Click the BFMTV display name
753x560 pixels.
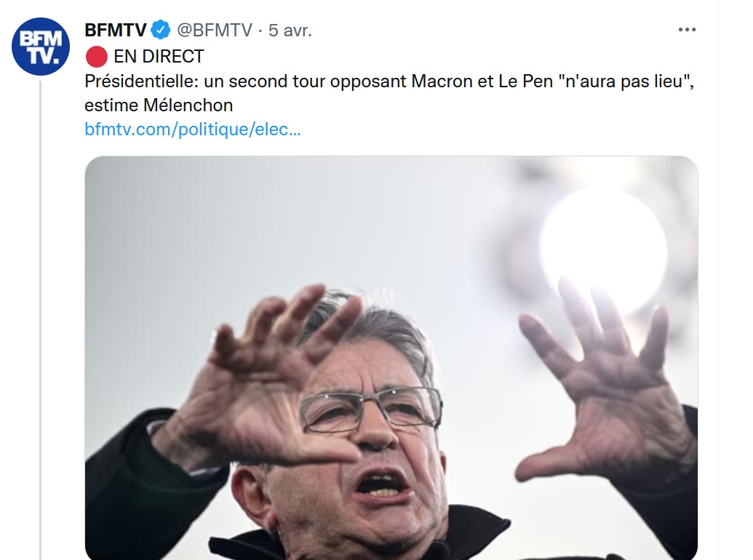116,31
